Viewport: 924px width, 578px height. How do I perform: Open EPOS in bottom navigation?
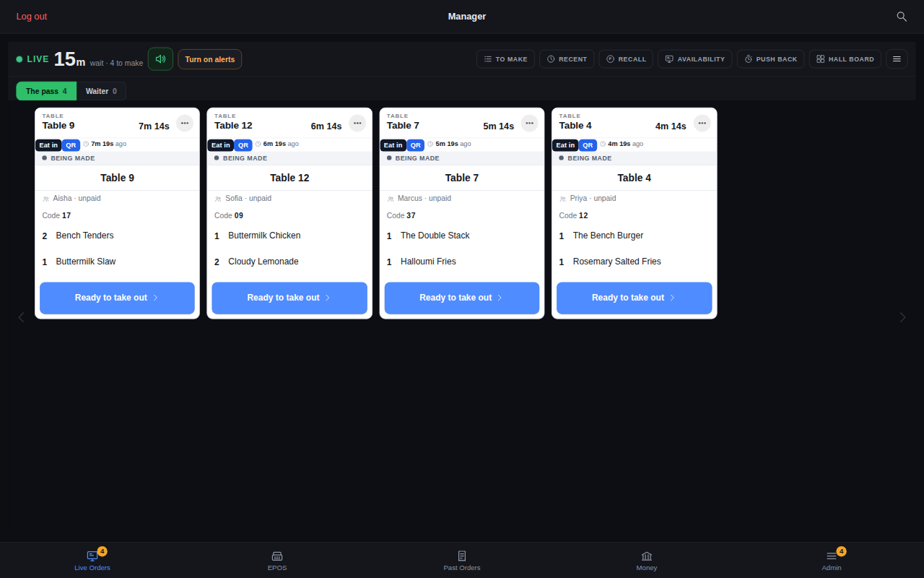click(x=277, y=561)
